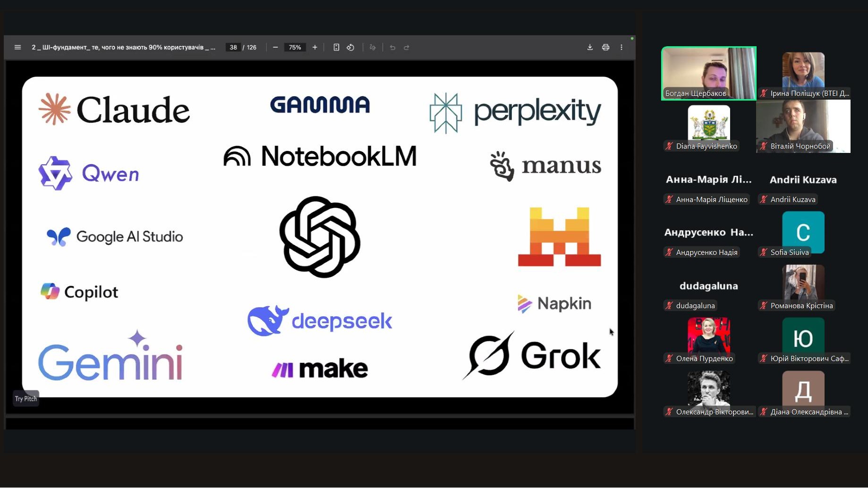
Task: Rotate the document counterclockwise
Action: [350, 47]
